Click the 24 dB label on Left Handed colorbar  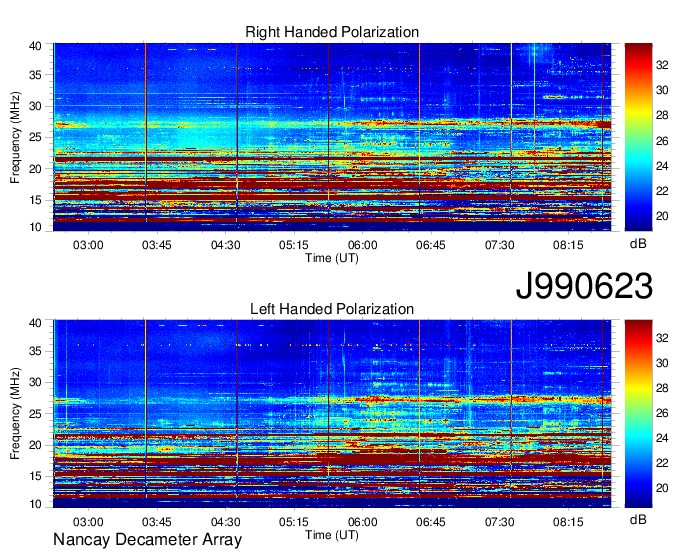[x=662, y=438]
